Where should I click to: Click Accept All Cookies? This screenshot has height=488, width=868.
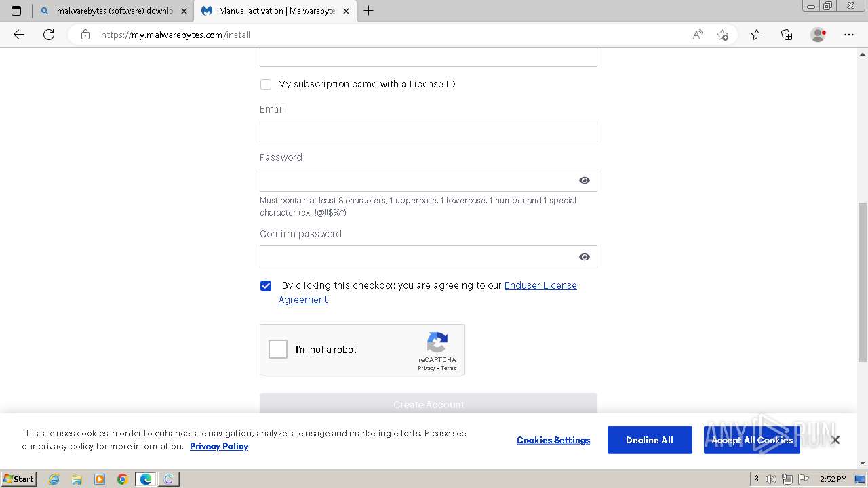752,440
